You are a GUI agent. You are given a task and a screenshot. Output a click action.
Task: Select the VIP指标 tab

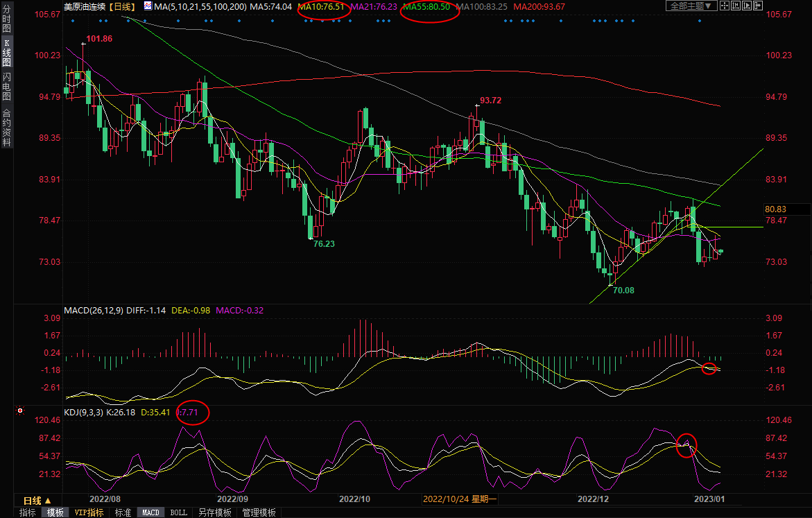pos(89,512)
